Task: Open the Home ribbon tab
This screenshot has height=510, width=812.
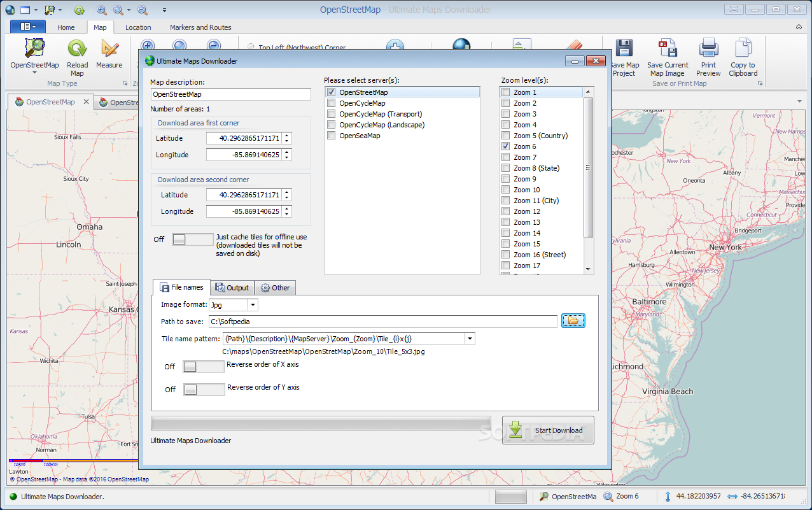Action: pos(66,27)
